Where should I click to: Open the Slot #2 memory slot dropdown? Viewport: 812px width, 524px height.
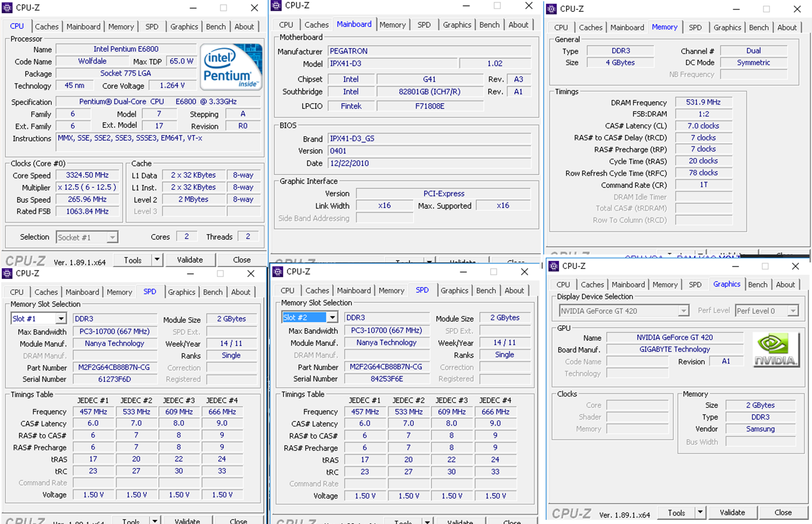332,317
